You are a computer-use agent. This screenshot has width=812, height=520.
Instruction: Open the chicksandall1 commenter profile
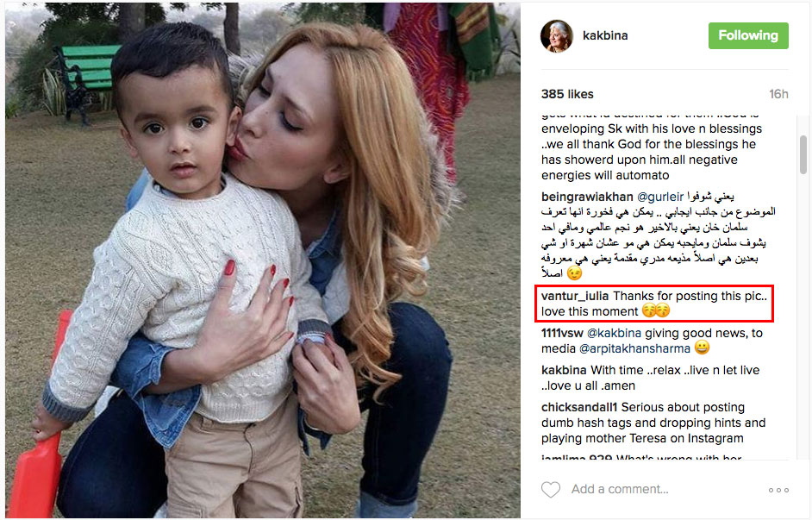579,408
